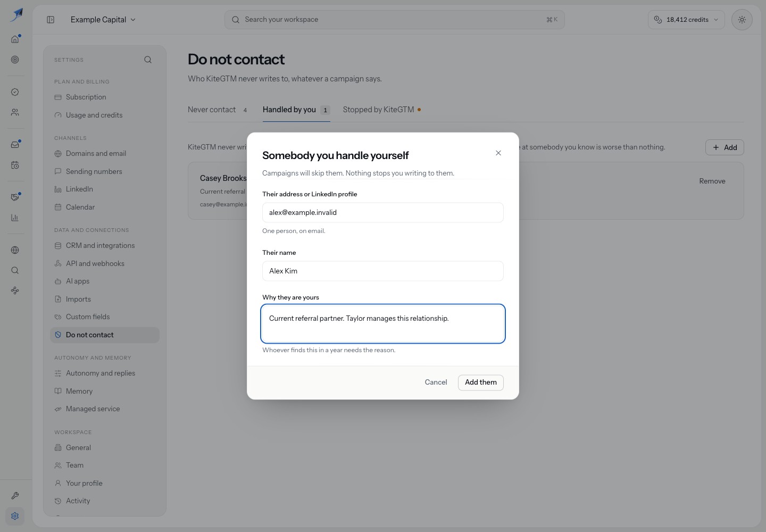Open the Example Capital workspace dropdown
This screenshot has width=766, height=532.
tap(103, 20)
